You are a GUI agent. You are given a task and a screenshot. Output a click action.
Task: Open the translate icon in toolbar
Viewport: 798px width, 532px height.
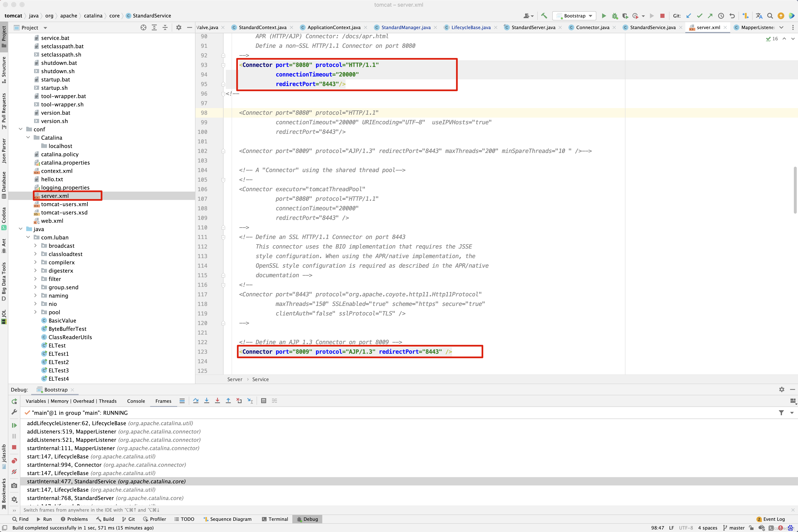click(x=759, y=16)
